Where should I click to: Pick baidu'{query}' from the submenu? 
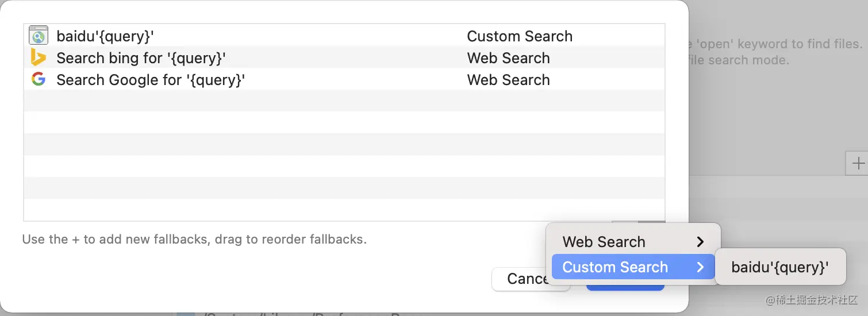point(780,267)
